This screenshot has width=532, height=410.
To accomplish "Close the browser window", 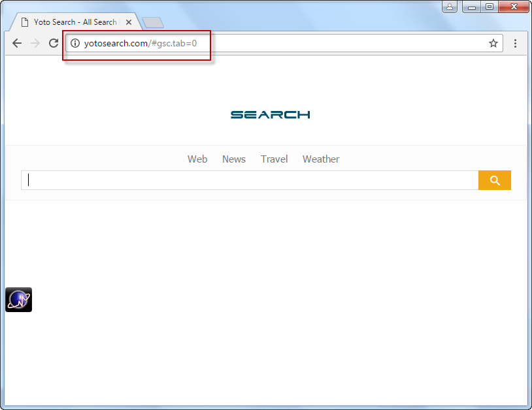I will coord(514,7).
